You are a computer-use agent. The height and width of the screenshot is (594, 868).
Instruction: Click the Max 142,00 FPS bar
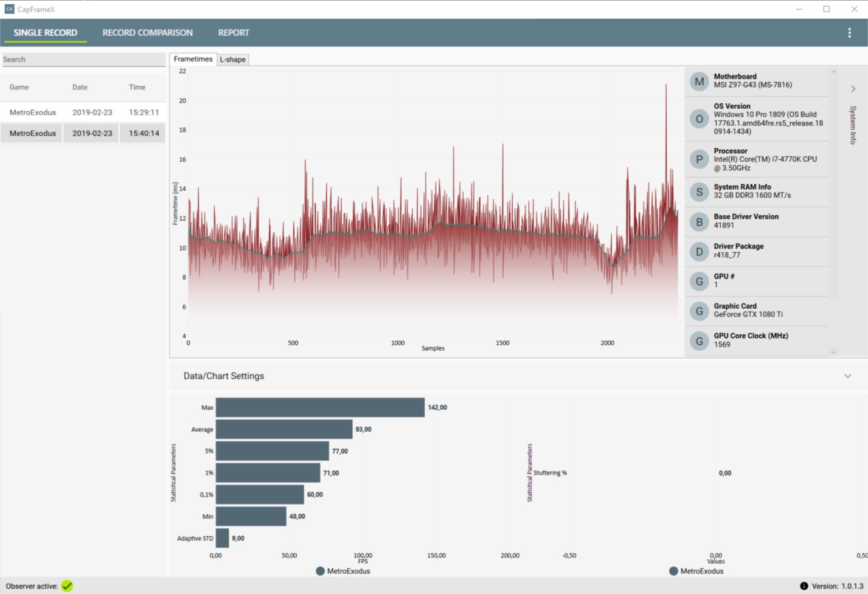[320, 407]
